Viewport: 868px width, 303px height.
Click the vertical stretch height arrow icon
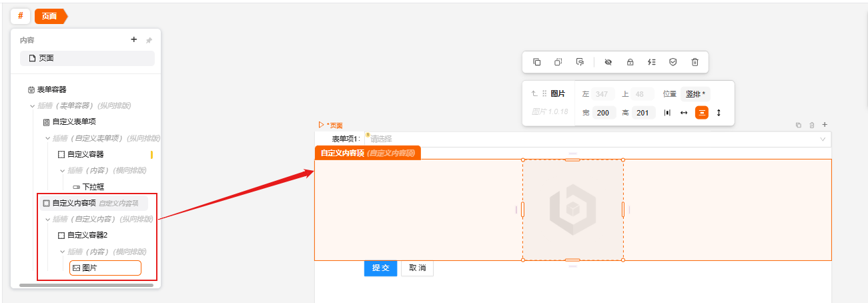(x=719, y=113)
